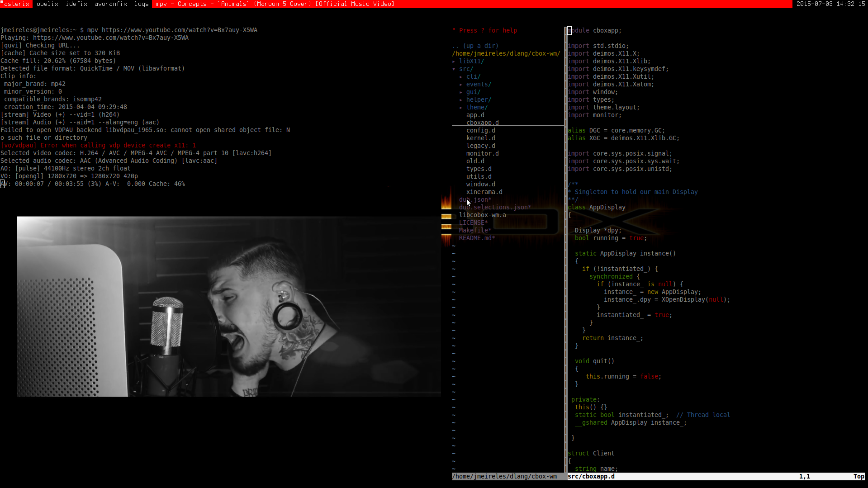Place cursor on 'alias DGC = core.memory.GC;' line
Viewport: 868px width, 488px height.
pyautogui.click(x=617, y=131)
